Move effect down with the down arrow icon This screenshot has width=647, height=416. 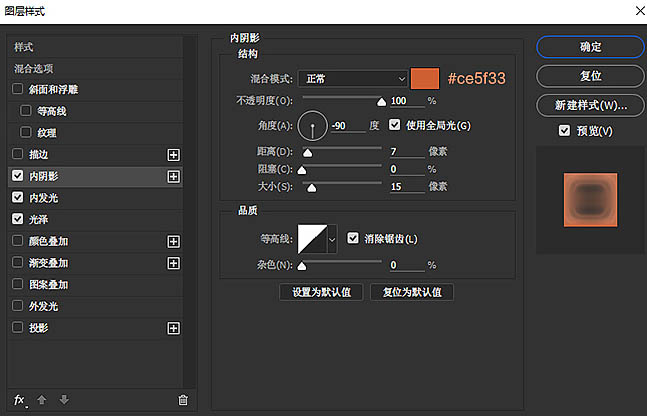(x=64, y=399)
